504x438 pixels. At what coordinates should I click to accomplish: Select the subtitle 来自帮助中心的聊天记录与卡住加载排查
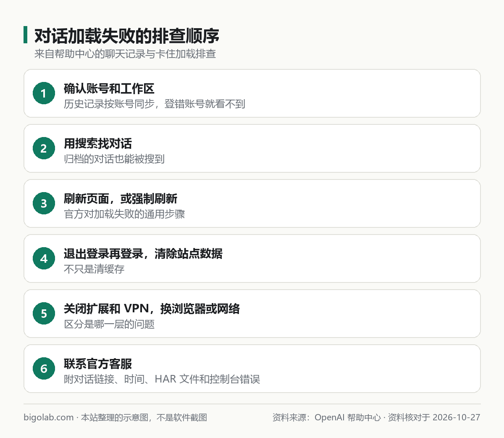click(125, 54)
